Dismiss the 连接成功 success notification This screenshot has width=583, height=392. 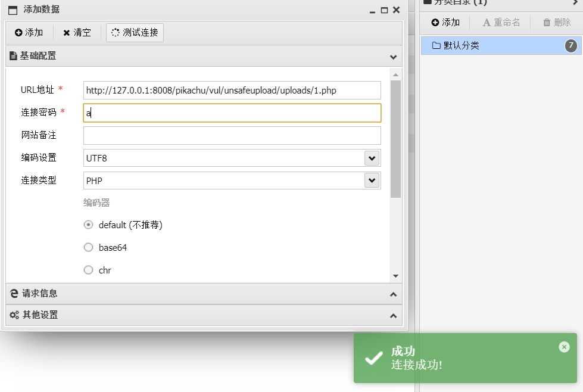click(x=564, y=347)
